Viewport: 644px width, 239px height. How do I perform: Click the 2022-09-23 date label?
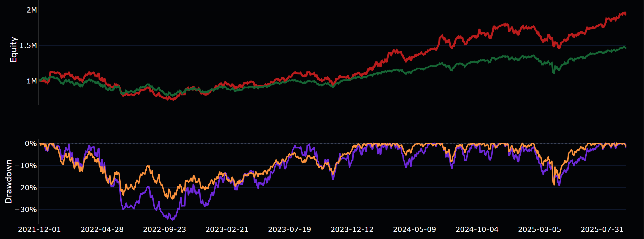pos(164,229)
